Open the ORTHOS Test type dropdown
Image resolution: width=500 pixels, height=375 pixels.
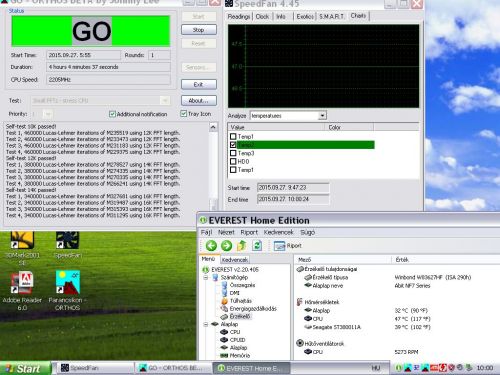164,100
